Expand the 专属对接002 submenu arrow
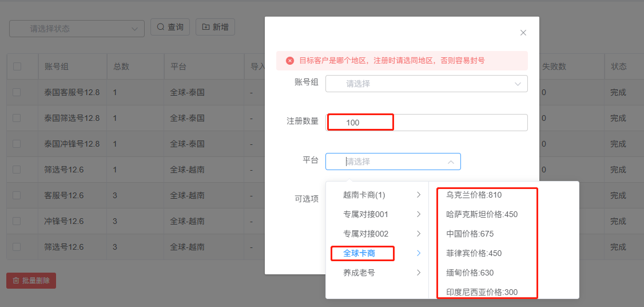This screenshot has height=307, width=644. 419,234
